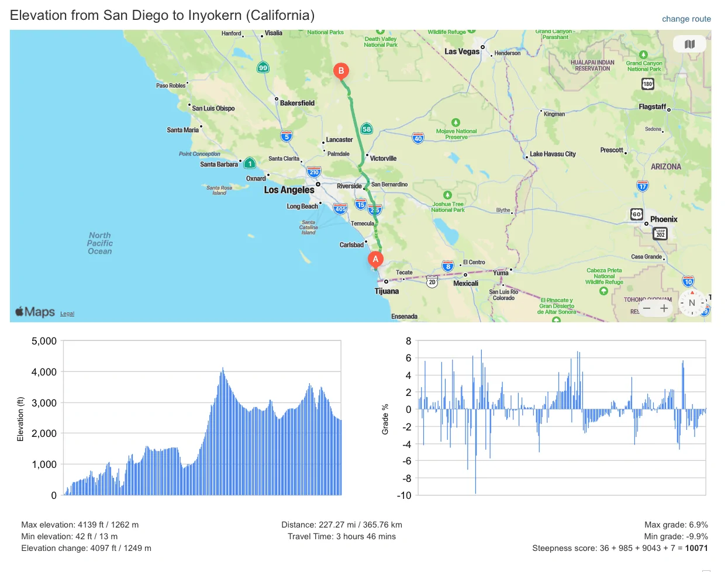Click the Interstate 17 shield in Arizona
Screen dimensions: 728x572
(643, 187)
